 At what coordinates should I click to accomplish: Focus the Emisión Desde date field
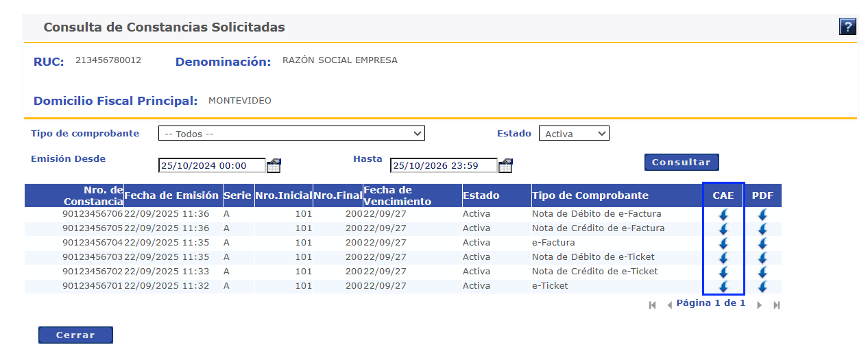click(212, 165)
